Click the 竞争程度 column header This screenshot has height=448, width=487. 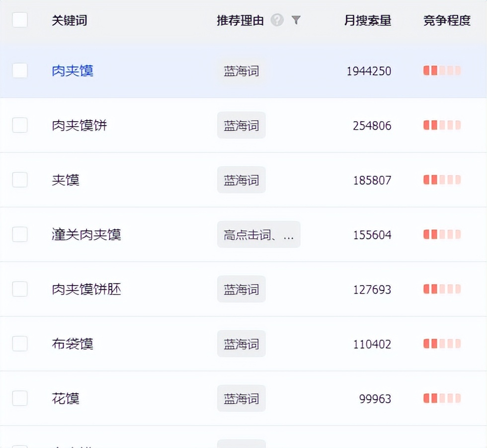[446, 20]
